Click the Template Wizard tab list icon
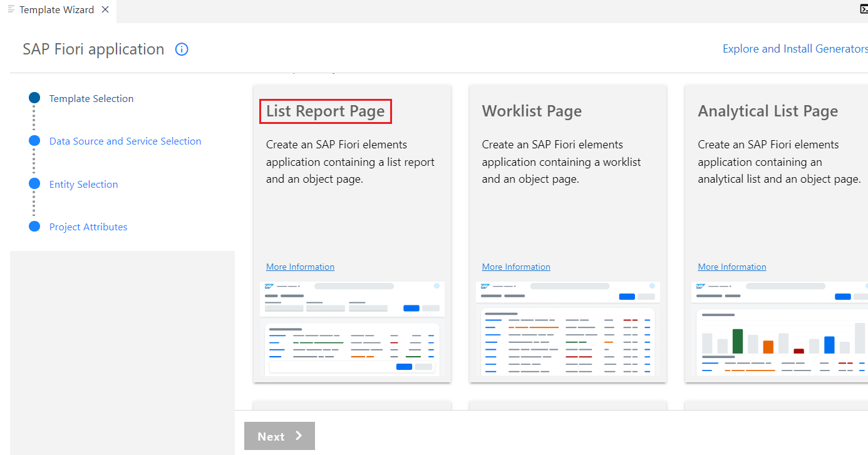The width and height of the screenshot is (868, 455). click(11, 9)
